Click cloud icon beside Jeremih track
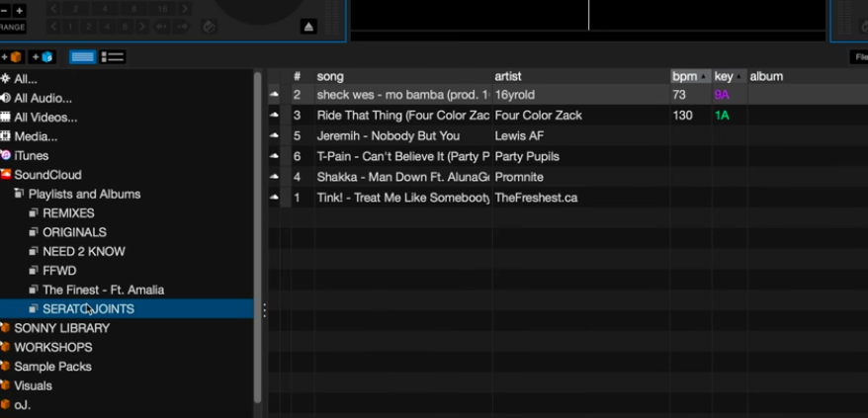 click(x=274, y=135)
